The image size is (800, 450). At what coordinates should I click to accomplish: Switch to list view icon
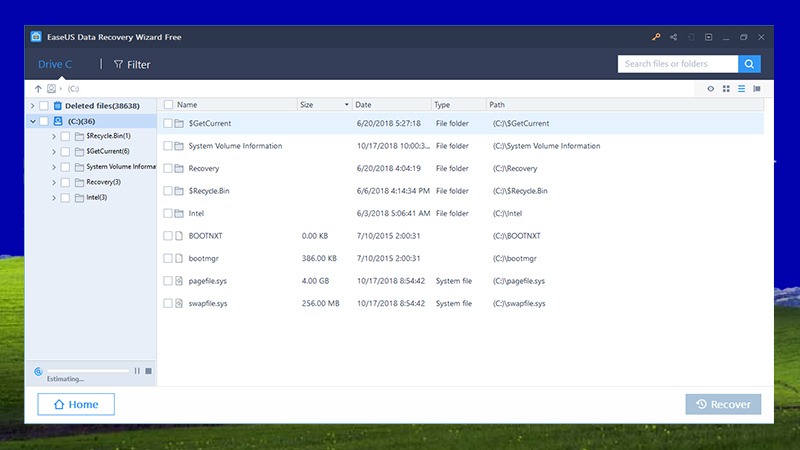pos(741,89)
